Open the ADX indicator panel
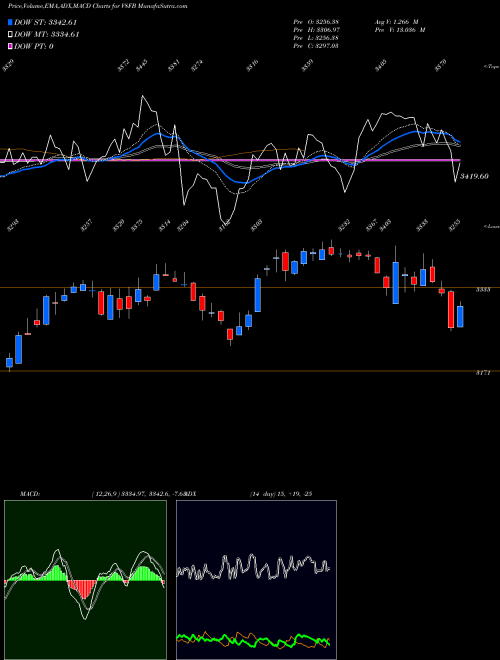 (x=256, y=580)
